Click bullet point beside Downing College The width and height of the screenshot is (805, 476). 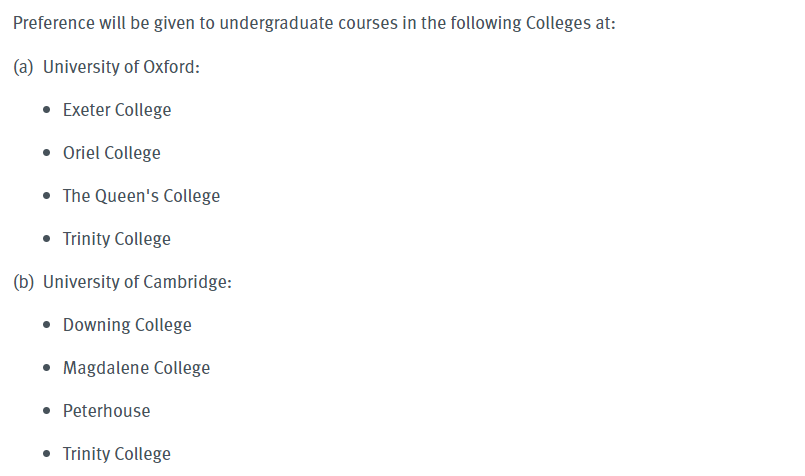[47, 325]
